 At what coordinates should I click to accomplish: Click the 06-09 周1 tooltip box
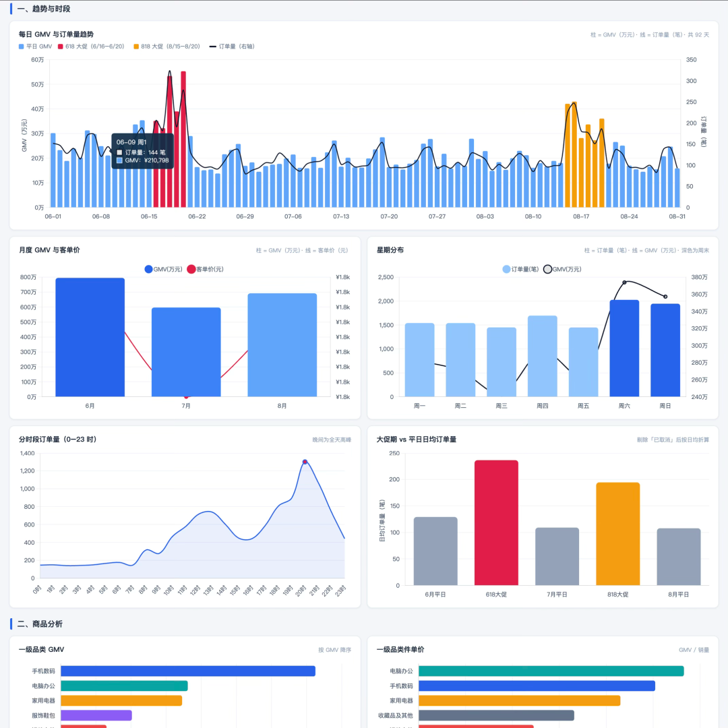coord(142,152)
